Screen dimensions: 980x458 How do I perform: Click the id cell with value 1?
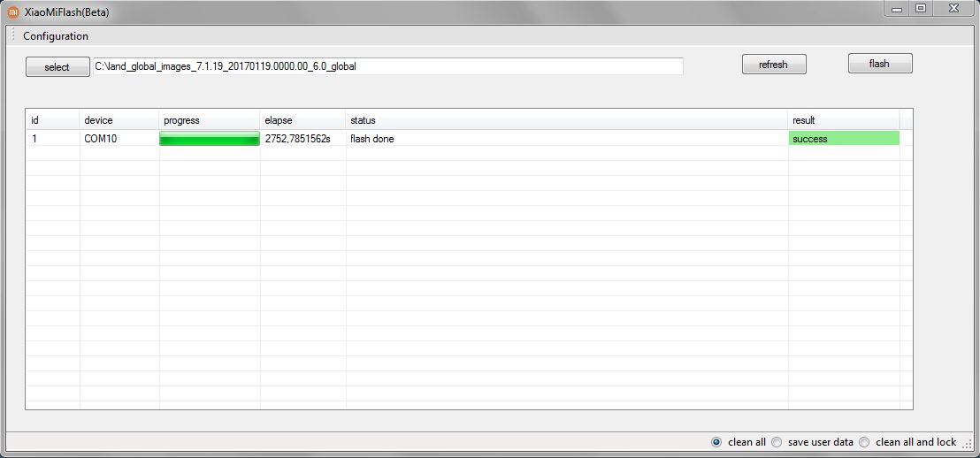52,139
